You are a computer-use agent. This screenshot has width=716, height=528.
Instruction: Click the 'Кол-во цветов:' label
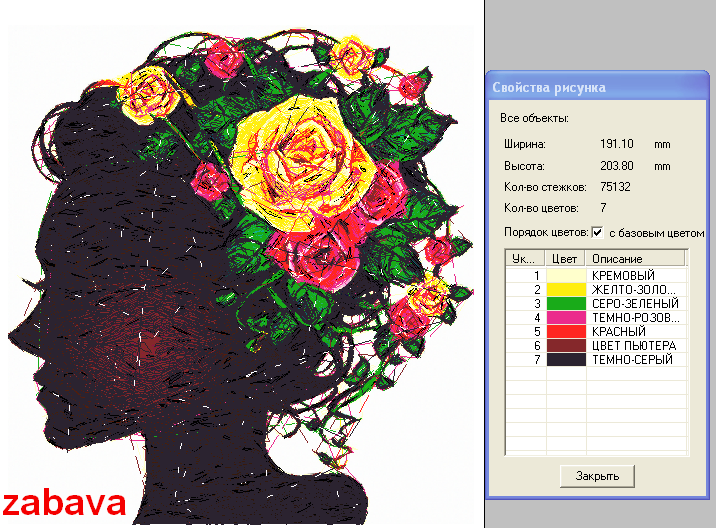[x=541, y=208]
